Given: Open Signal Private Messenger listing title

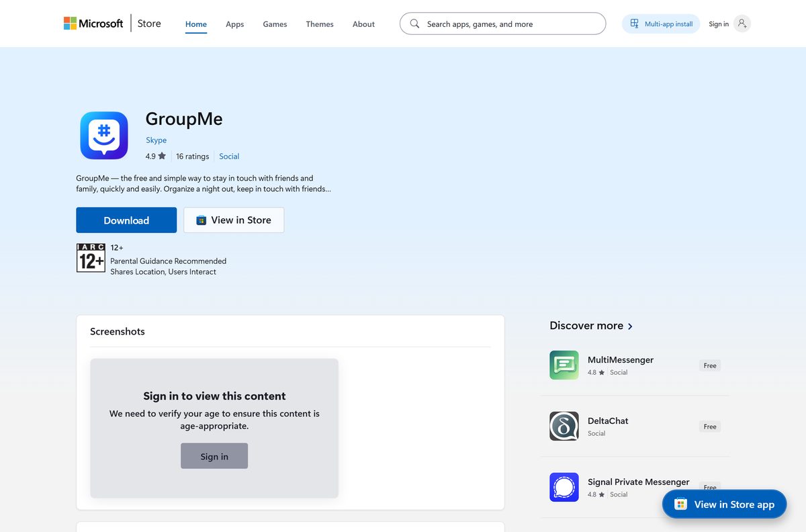Looking at the screenshot, I should click(x=639, y=482).
